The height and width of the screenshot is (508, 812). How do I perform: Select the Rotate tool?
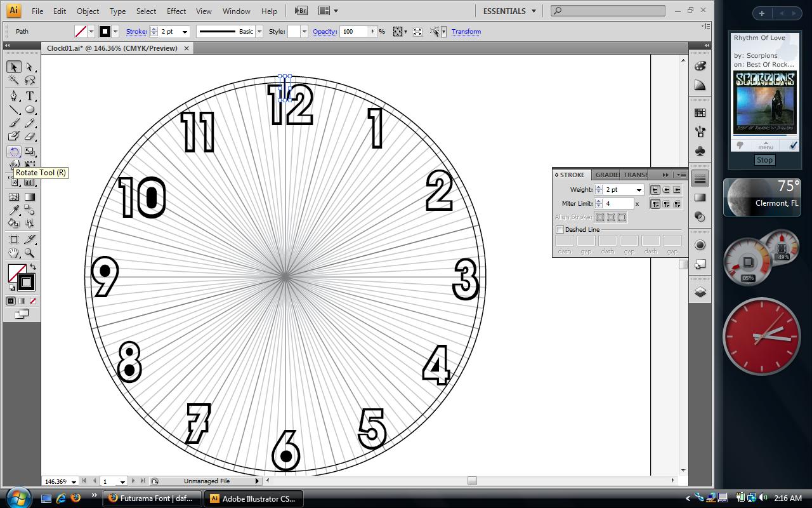click(13, 152)
